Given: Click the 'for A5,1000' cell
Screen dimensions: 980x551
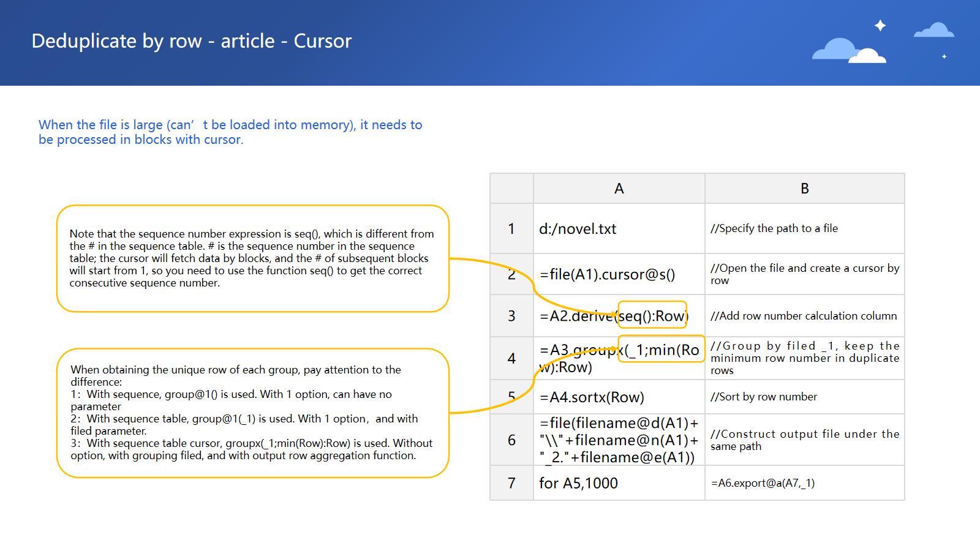Looking at the screenshot, I should tap(578, 483).
